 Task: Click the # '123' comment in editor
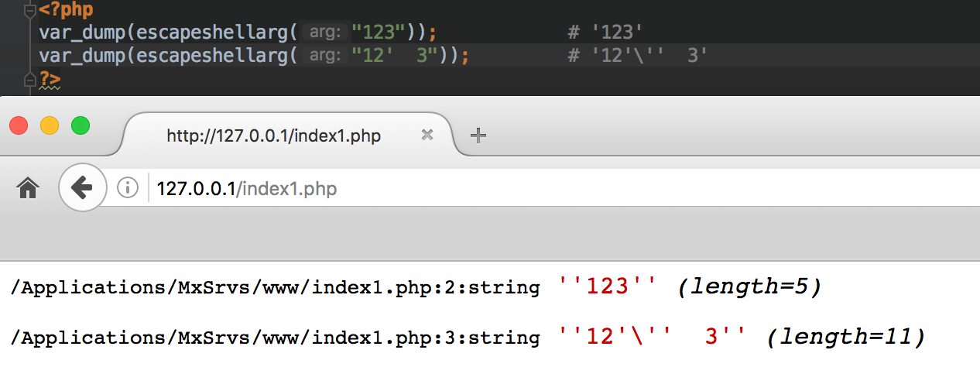click(605, 33)
